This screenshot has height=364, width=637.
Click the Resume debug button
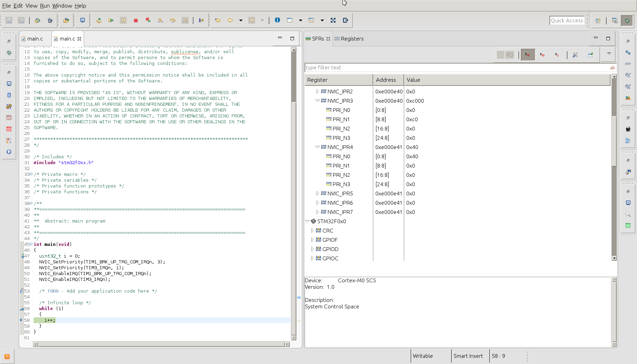(111, 21)
